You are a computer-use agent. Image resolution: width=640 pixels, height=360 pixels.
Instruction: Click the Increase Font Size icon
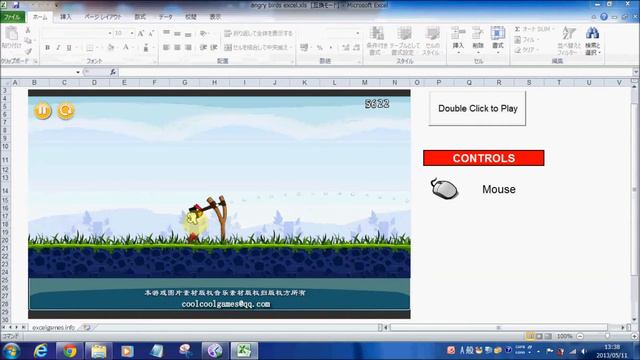[x=141, y=33]
